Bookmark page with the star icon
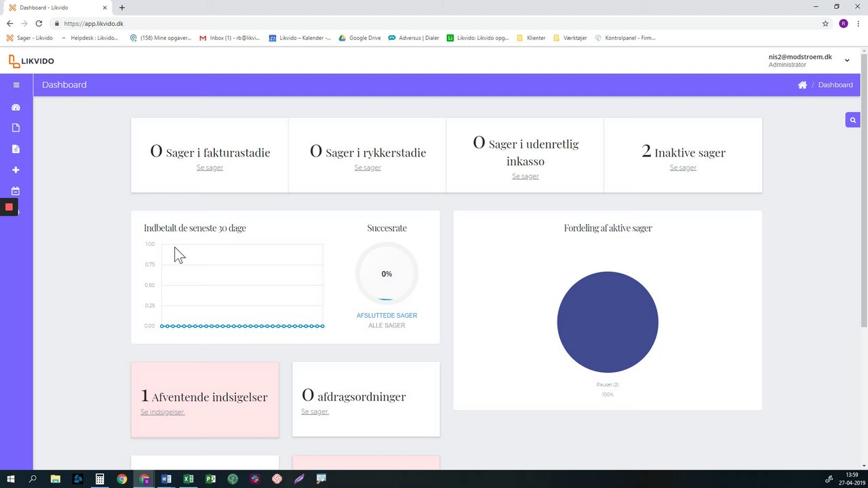The image size is (868, 488). [825, 23]
